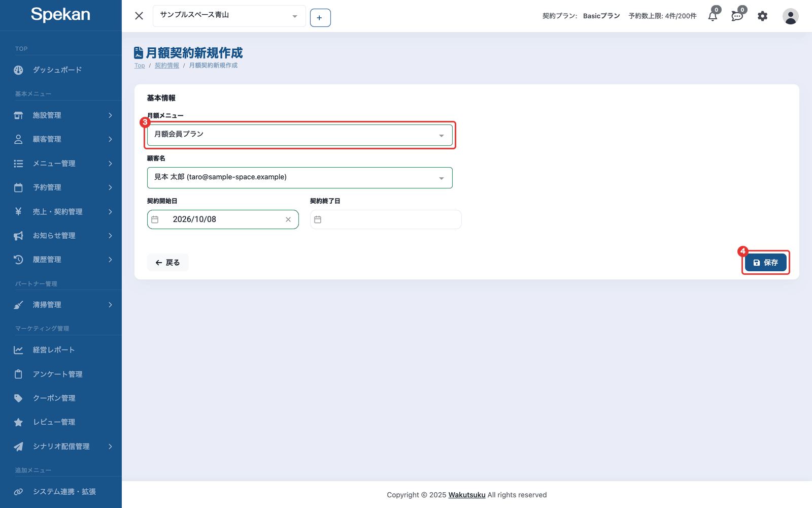Open the 月額メニュー dropdown
Screen dimensions: 812x508
[x=299, y=135]
